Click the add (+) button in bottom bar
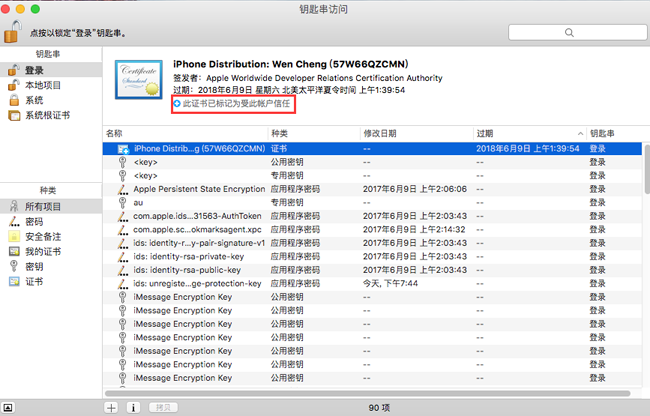The width and height of the screenshot is (650, 416). coord(112,407)
